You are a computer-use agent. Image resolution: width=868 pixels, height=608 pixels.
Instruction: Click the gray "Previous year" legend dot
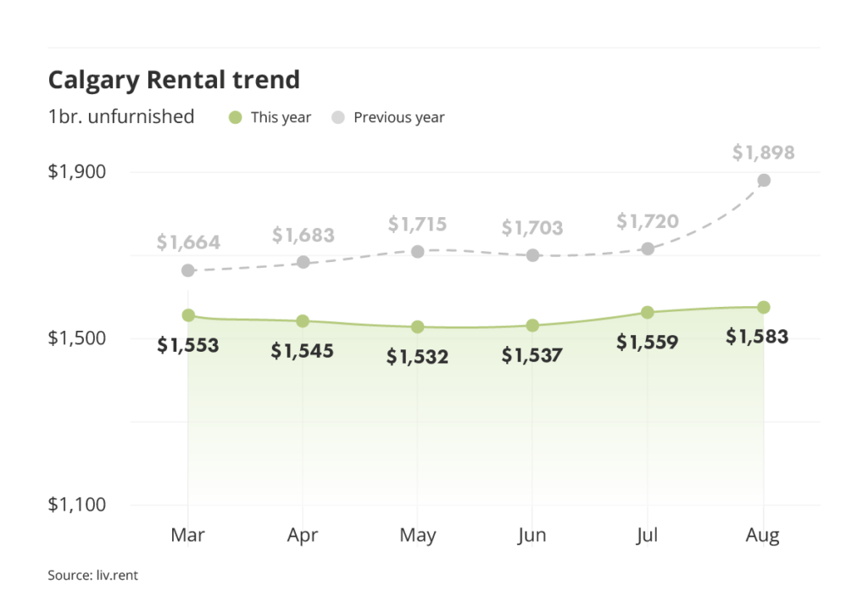pos(338,118)
